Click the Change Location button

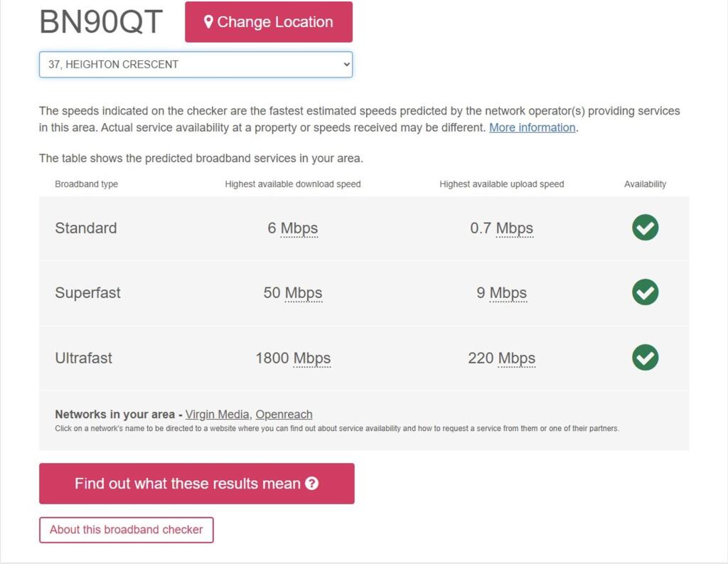click(x=269, y=22)
